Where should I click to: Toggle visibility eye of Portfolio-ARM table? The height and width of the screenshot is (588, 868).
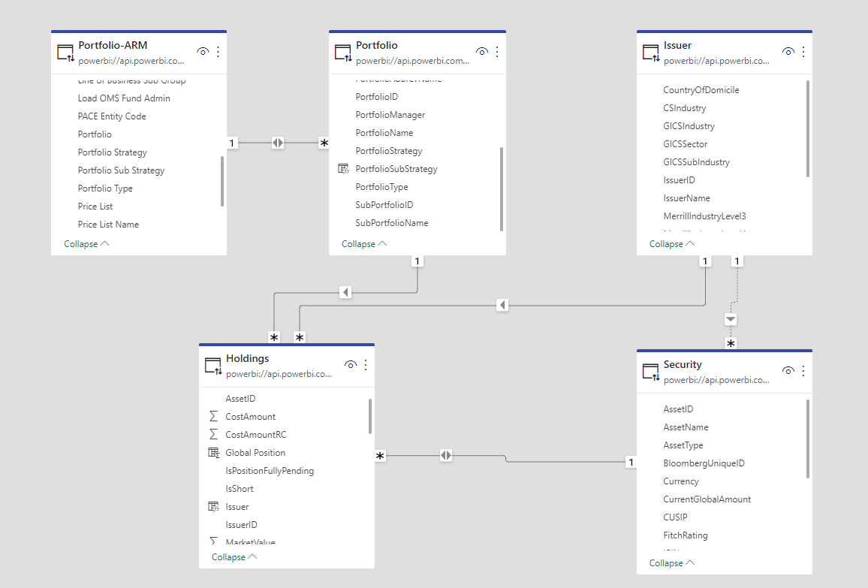203,52
